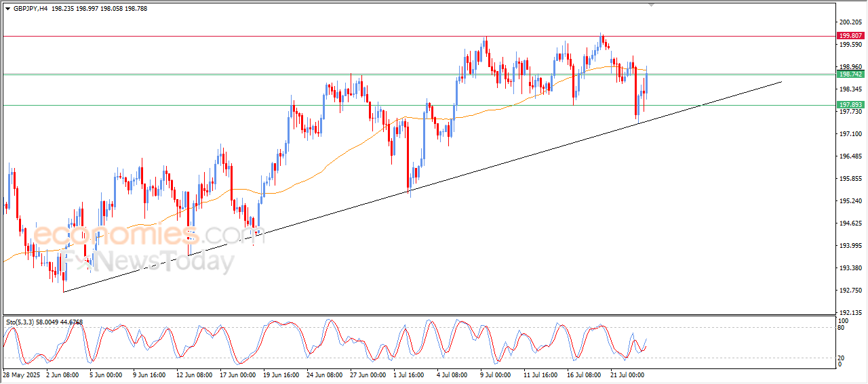Click the 2 Jun 08:00 time label
The height and width of the screenshot is (384, 868).
(61, 375)
